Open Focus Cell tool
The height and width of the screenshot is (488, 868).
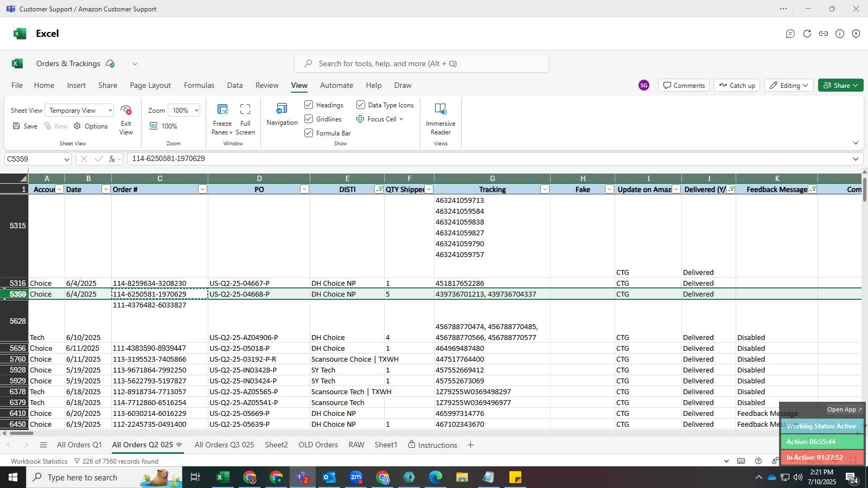(x=380, y=119)
